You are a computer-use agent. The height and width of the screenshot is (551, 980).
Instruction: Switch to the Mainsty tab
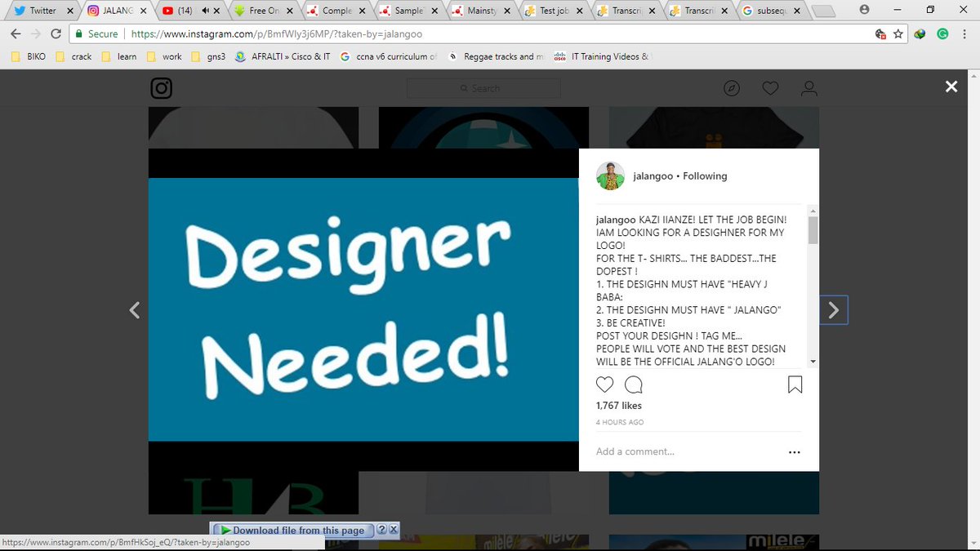coord(481,11)
